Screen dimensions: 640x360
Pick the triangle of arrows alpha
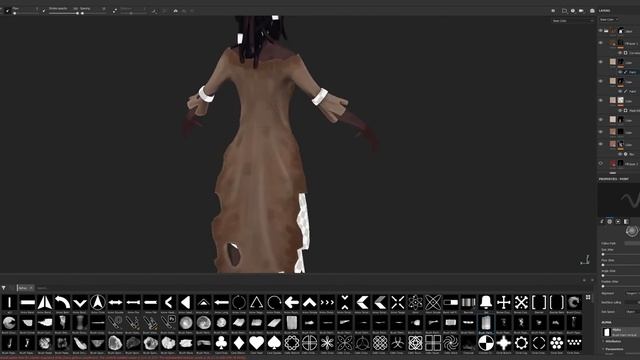[256, 302]
